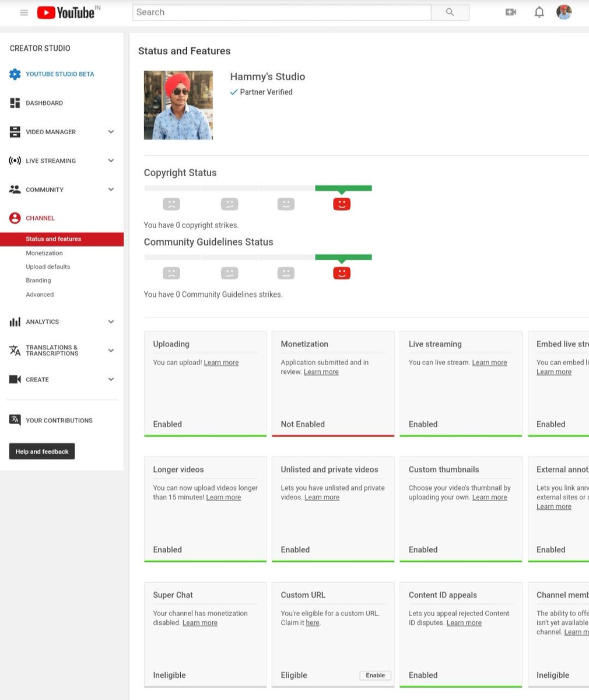Open the create video camera icon
Screen dimensions: 589x700
pyautogui.click(x=511, y=12)
